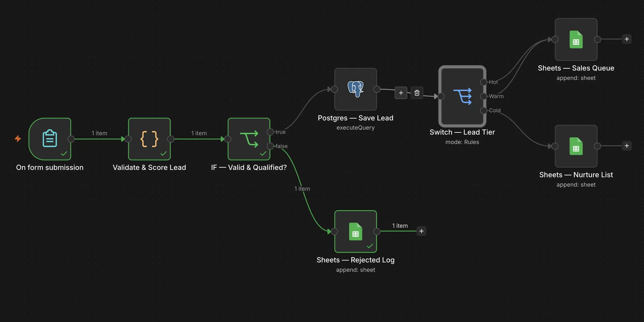Select the IF — Valid & Qualified? node

pos(249,139)
